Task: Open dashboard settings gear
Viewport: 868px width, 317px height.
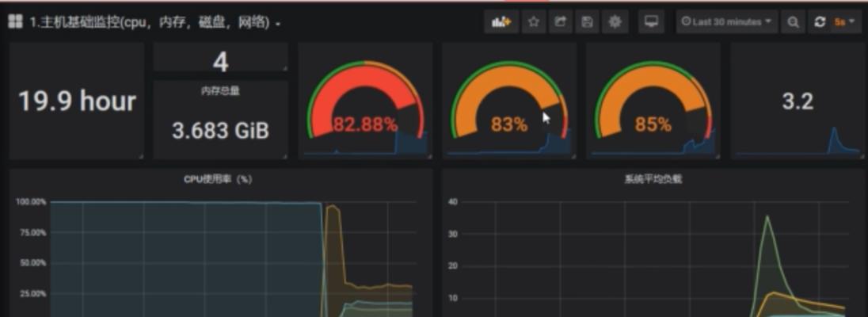Action: coord(614,22)
